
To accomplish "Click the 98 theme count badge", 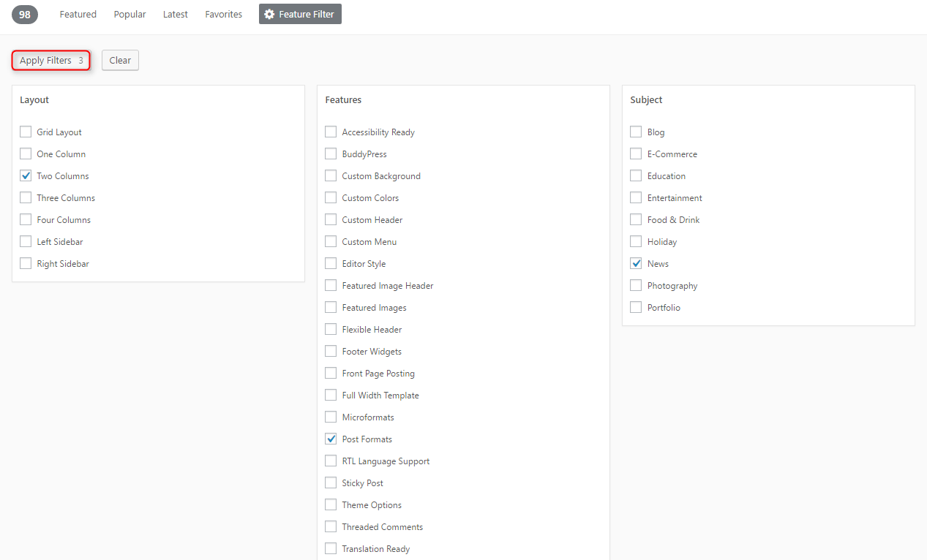I will coord(25,14).
